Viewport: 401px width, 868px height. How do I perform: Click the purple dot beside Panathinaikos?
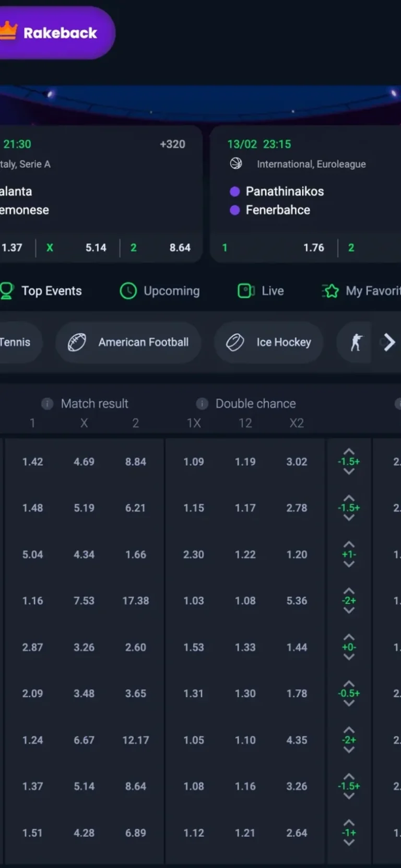click(x=235, y=192)
